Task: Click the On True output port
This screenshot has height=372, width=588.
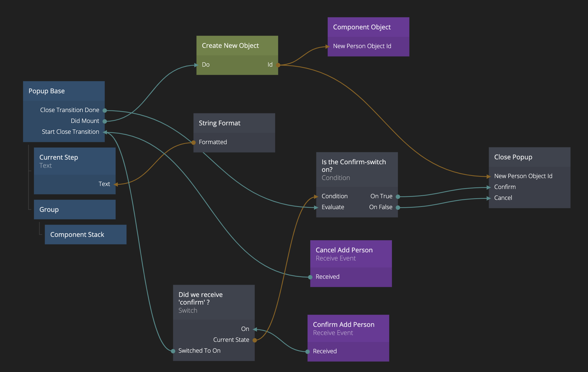Action: (398, 197)
